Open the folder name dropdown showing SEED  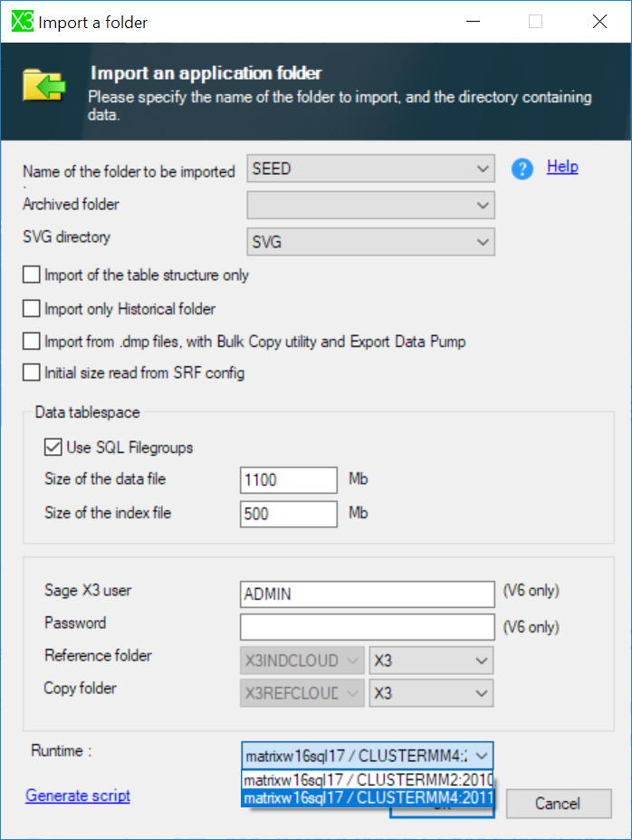coord(370,169)
